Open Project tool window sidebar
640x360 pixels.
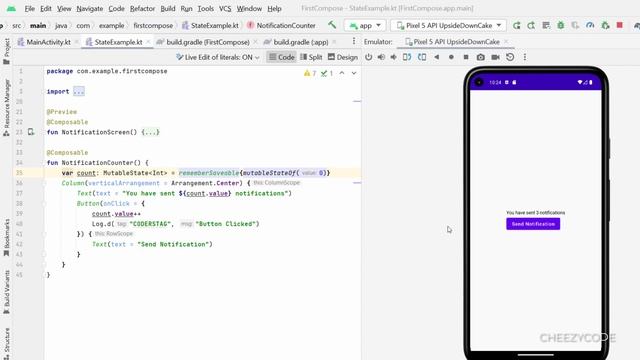pos(7,51)
